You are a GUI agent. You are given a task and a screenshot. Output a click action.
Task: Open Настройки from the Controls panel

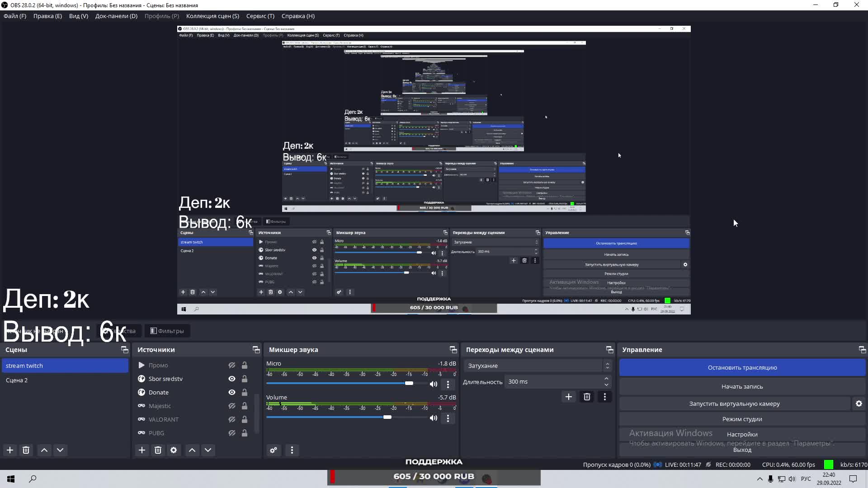[742, 434]
